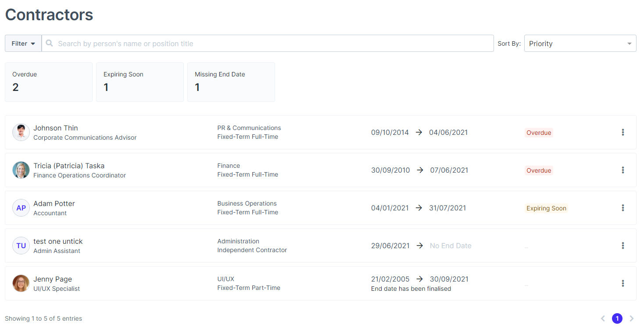Open Johnson Thin's contractor profile

pos(55,128)
